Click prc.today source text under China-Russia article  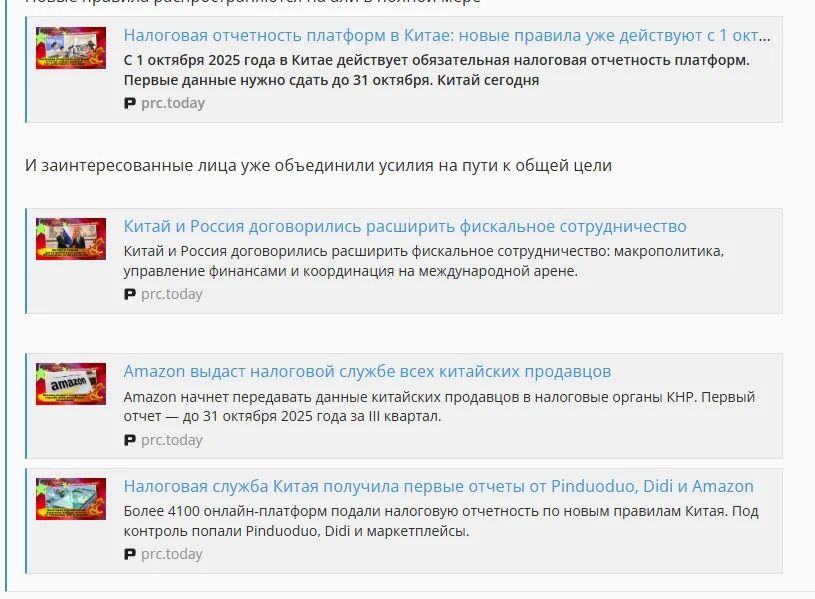pos(172,294)
